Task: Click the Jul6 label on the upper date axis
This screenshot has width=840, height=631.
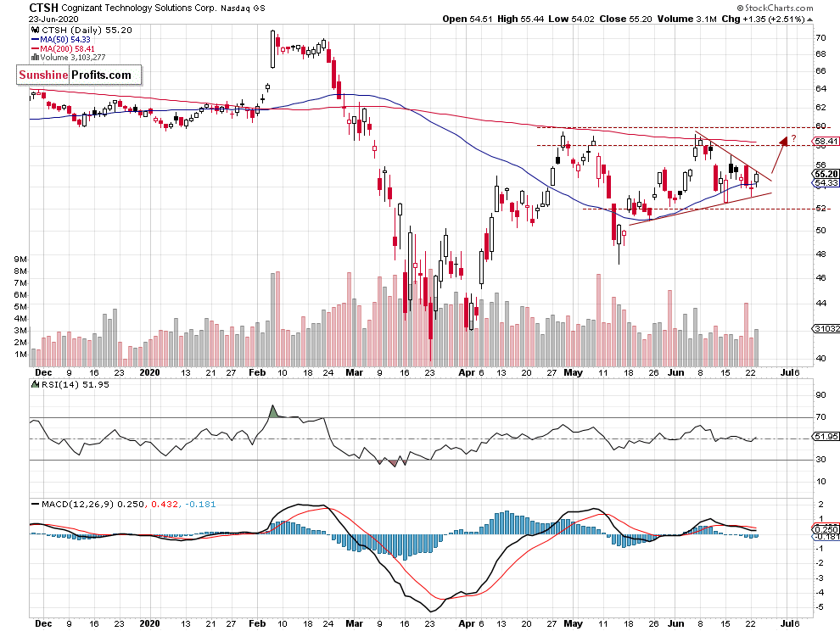Action: pos(790,372)
